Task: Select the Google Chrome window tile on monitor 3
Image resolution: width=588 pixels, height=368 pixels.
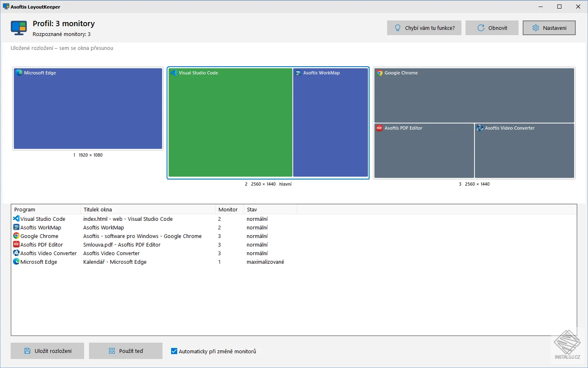Action: [474, 95]
